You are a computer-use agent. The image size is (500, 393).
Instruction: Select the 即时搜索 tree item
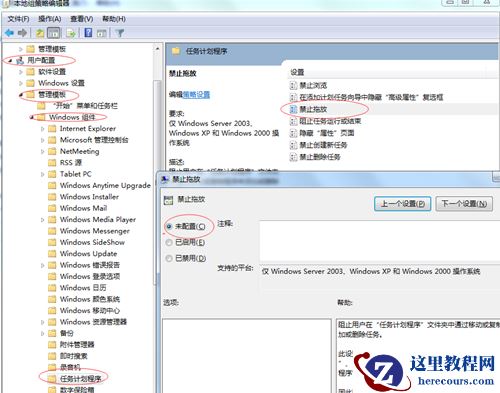tap(73, 356)
